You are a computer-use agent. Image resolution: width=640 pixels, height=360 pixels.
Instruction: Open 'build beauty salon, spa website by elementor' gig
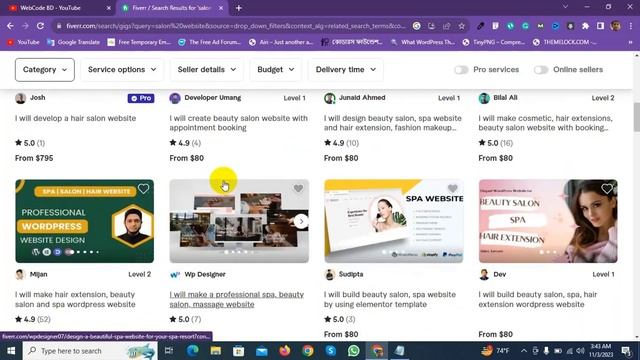coord(390,299)
